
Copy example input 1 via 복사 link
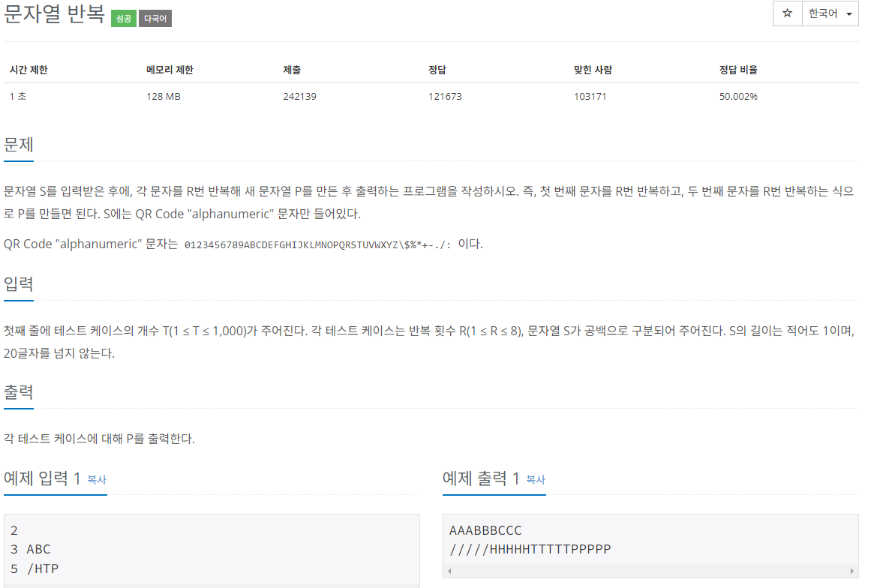coord(97,479)
